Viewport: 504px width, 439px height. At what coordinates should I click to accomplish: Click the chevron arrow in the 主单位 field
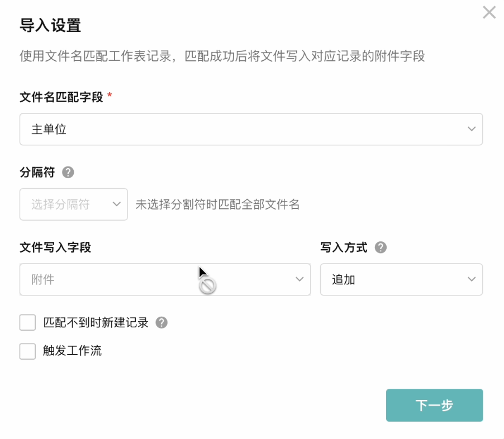471,129
